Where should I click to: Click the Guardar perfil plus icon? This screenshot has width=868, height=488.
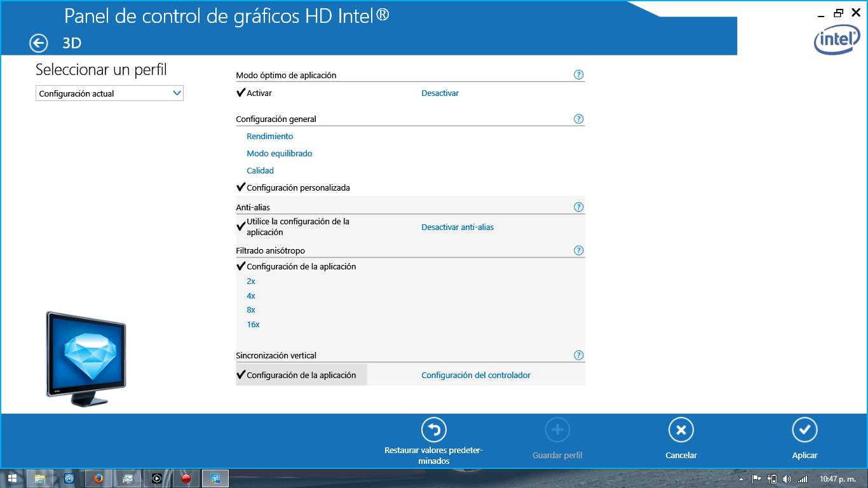point(557,430)
